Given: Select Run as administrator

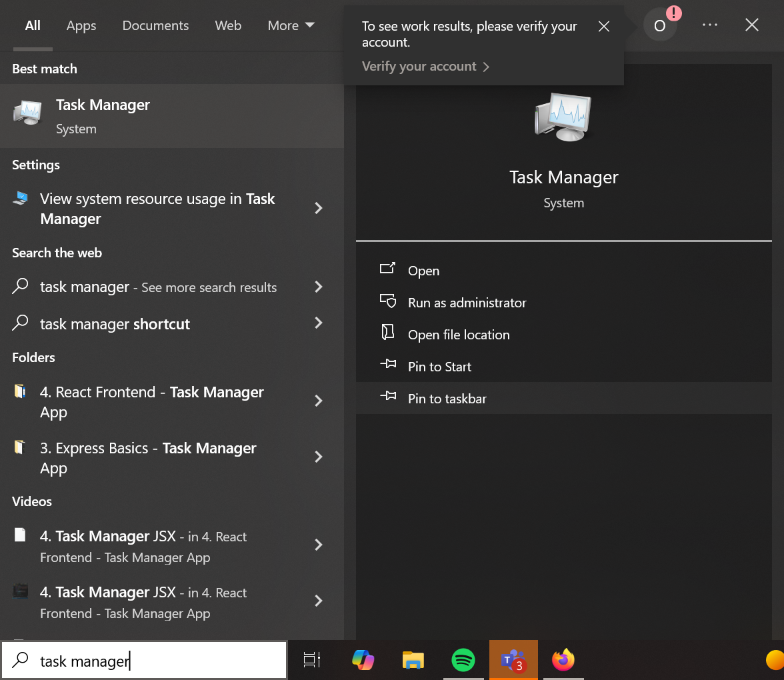Looking at the screenshot, I should click(x=564, y=303).
